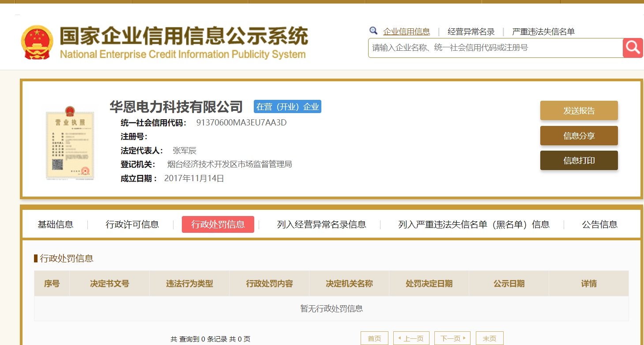644x345 pixels.
Task: Click the 法定代表人 label
Action: pos(142,151)
